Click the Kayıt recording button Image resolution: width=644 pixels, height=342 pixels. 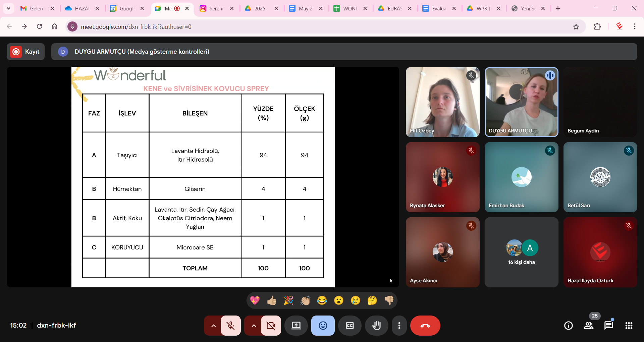pyautogui.click(x=25, y=52)
